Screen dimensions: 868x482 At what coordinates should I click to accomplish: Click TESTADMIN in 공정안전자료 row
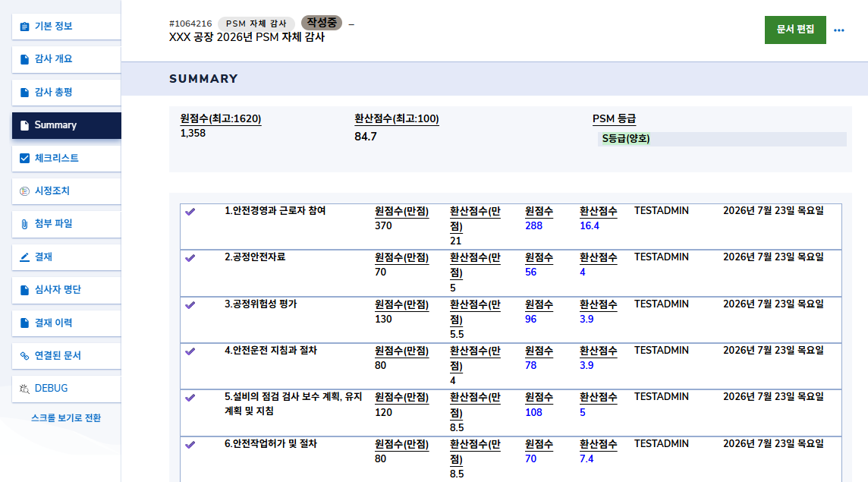[x=662, y=257]
